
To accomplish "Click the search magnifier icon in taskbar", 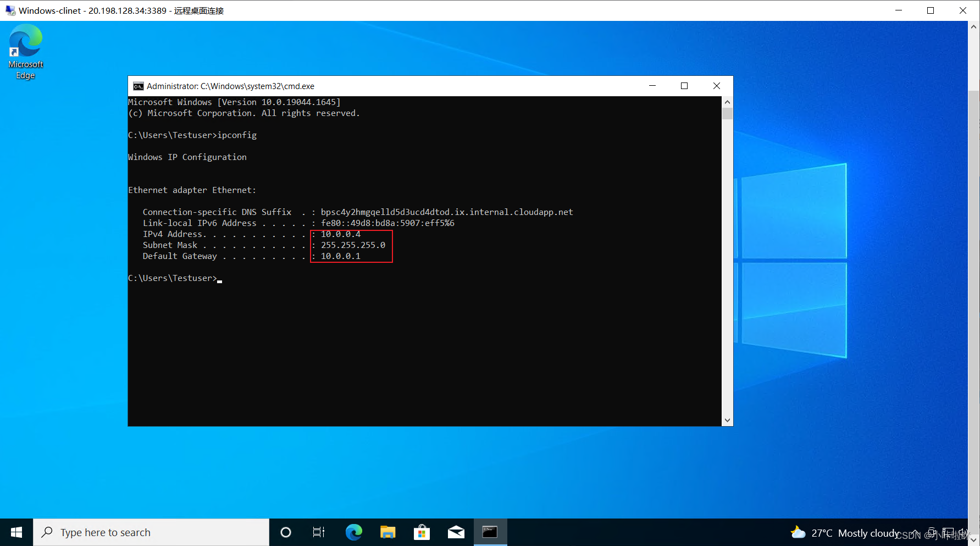I will pyautogui.click(x=47, y=532).
